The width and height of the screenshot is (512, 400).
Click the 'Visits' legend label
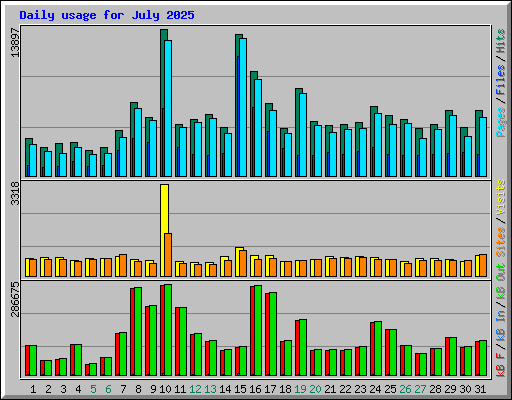501,197
